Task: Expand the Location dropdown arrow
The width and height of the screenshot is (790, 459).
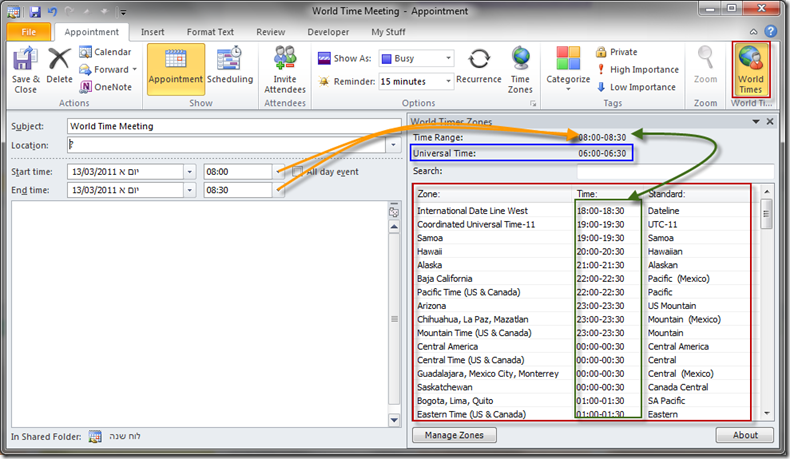Action: (393, 145)
